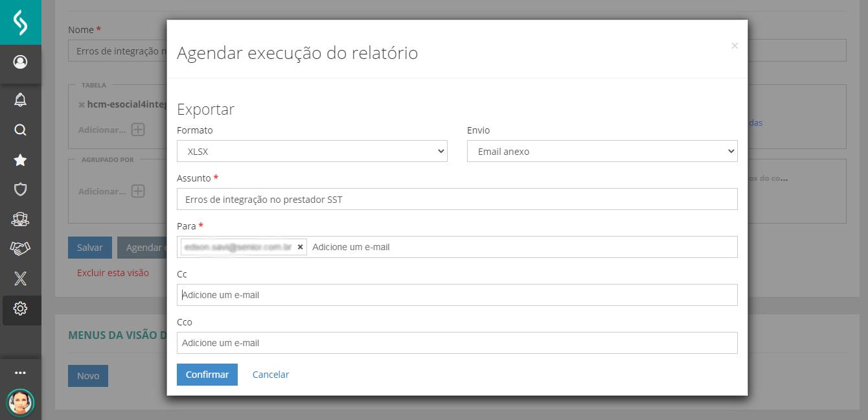This screenshot has width=868, height=420.
Task: Click plus icon beside Adicionar in Agrupado por
Action: click(x=138, y=191)
